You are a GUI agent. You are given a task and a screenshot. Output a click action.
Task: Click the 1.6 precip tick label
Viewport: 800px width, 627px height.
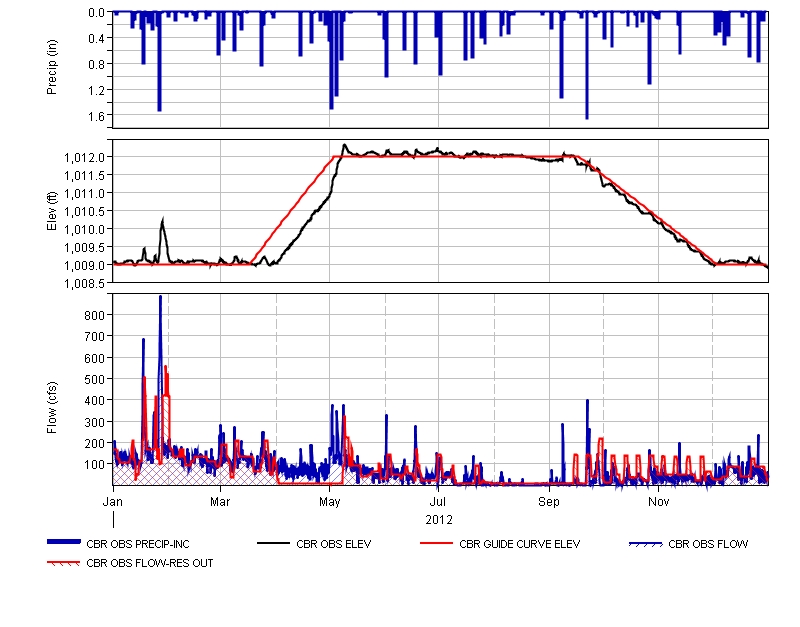tap(96, 117)
